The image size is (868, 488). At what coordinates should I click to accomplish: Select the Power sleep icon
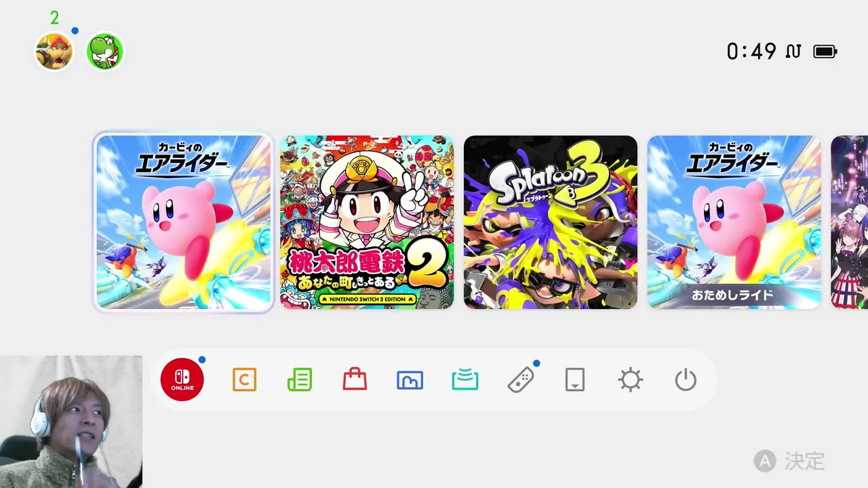pyautogui.click(x=686, y=380)
